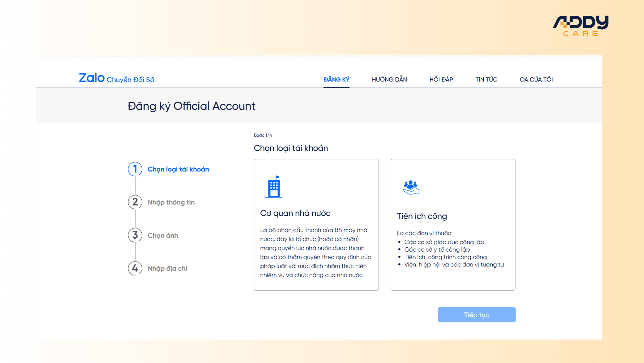Open the ĐĂNG KÝ tab
Viewport: 644px width, 363px height.
coord(336,80)
